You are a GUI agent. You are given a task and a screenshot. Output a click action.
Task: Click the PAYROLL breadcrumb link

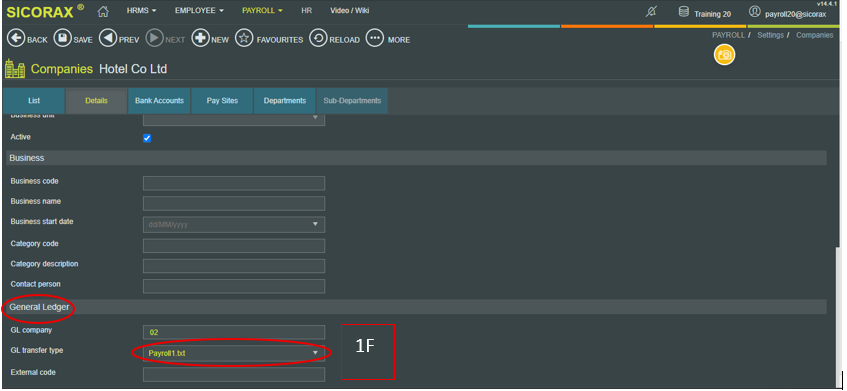click(x=728, y=35)
